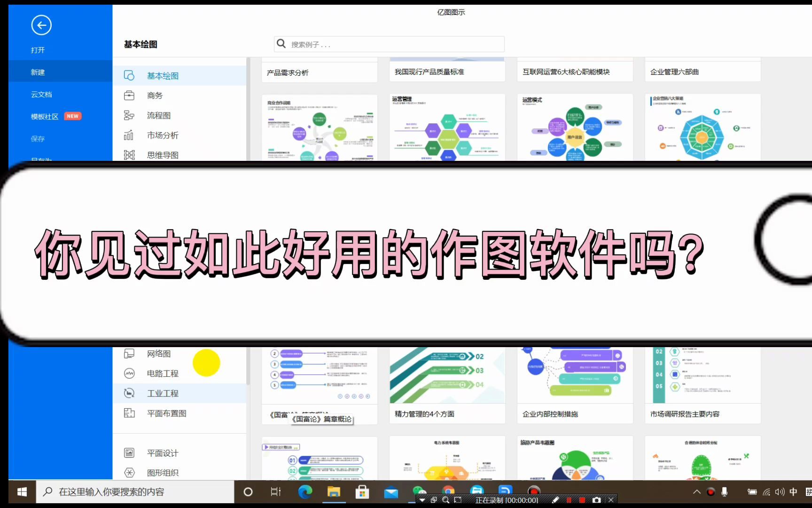Close the recording toolbar
Screen dimensions: 812x508
[611, 500]
